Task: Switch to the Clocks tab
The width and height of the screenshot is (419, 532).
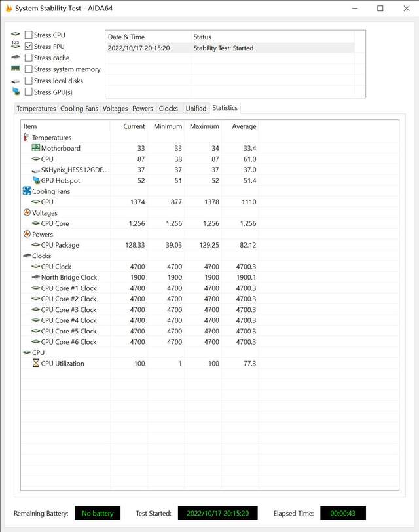Action: click(168, 109)
